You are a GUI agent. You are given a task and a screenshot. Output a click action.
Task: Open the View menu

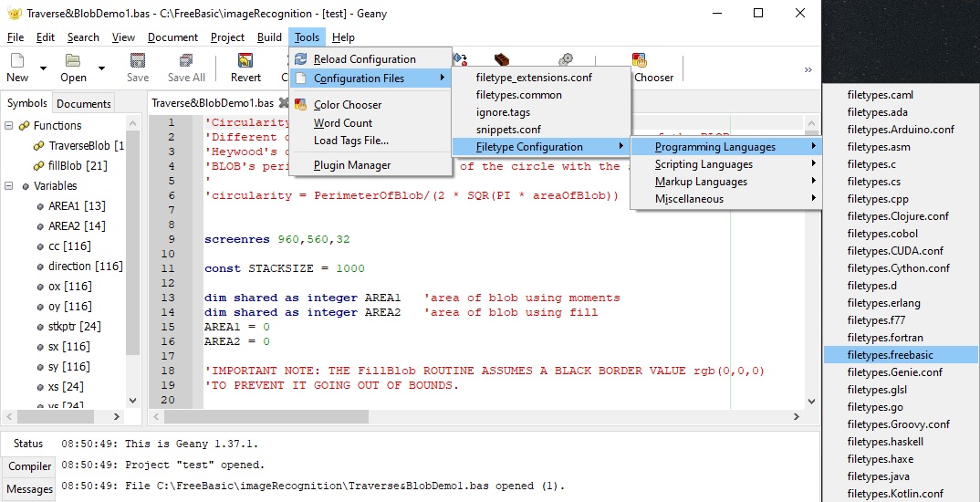coord(123,37)
